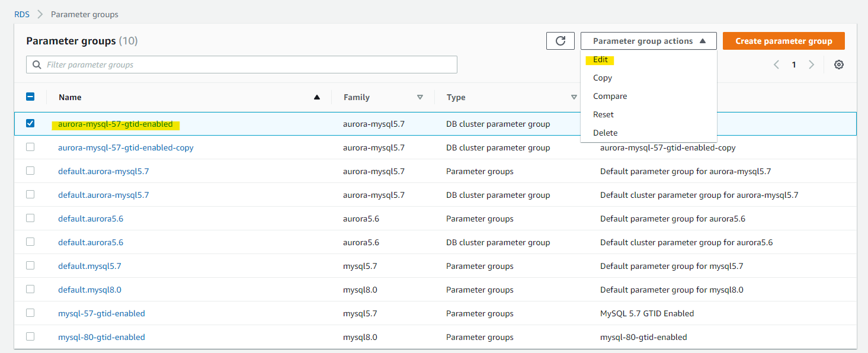Click the Family column header
Viewport: 868px width, 353px height.
coord(357,97)
